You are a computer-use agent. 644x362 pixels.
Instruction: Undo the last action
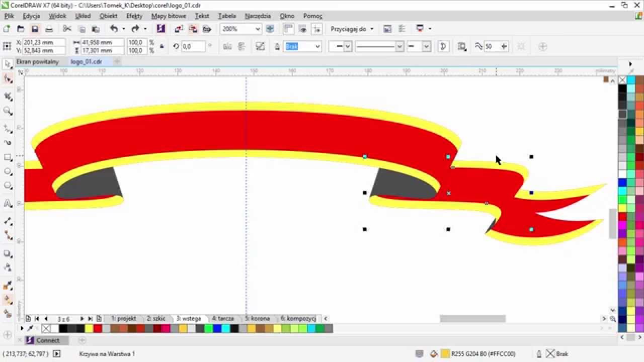[x=114, y=29]
